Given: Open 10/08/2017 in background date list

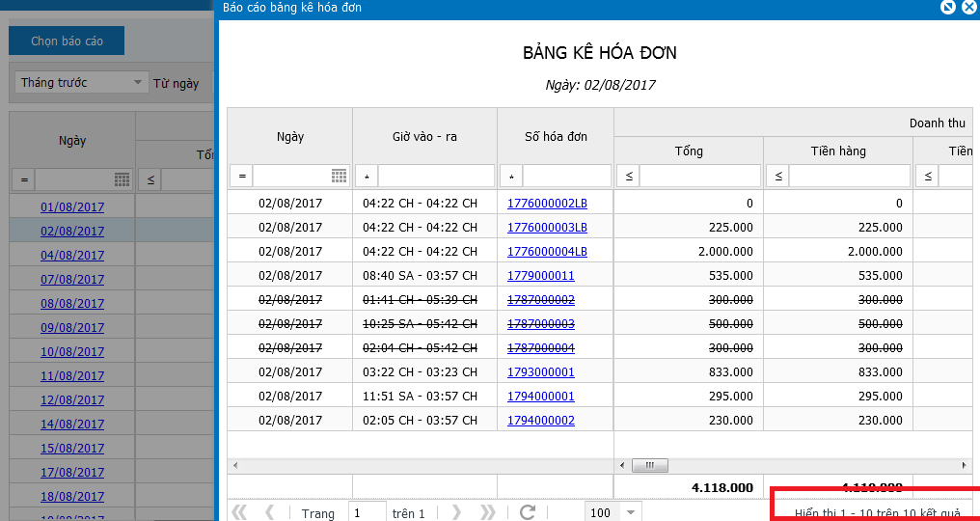Looking at the screenshot, I should [x=72, y=351].
